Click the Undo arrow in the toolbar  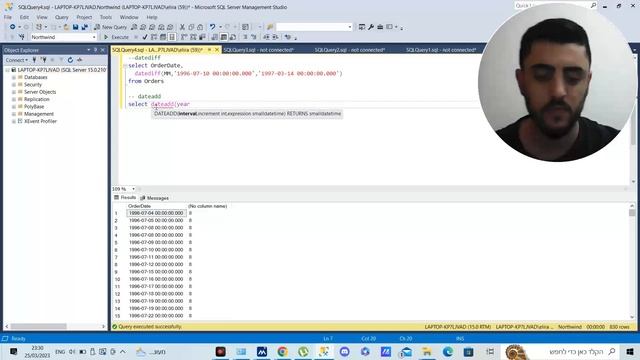click(x=212, y=27)
